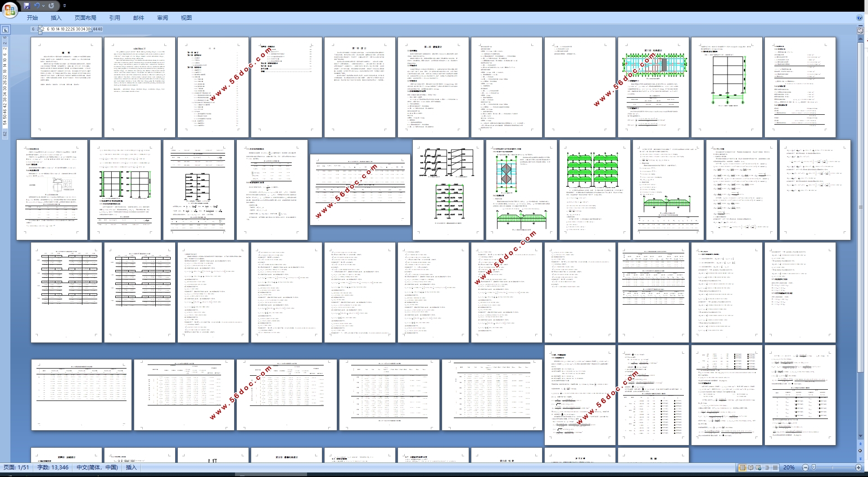Open the 审阅 ribbon tab
Screen dimensions: 868x477
tap(163, 18)
